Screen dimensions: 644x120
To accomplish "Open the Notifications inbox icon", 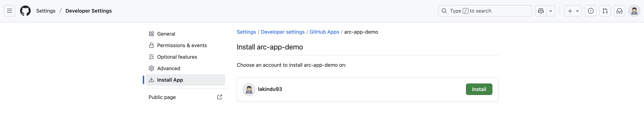I will click(620, 11).
